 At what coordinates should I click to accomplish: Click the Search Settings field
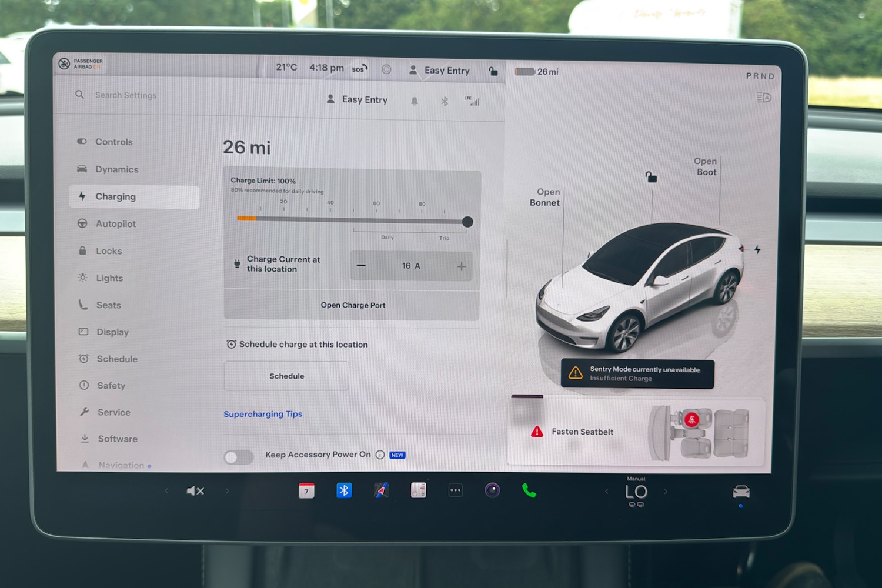click(126, 95)
